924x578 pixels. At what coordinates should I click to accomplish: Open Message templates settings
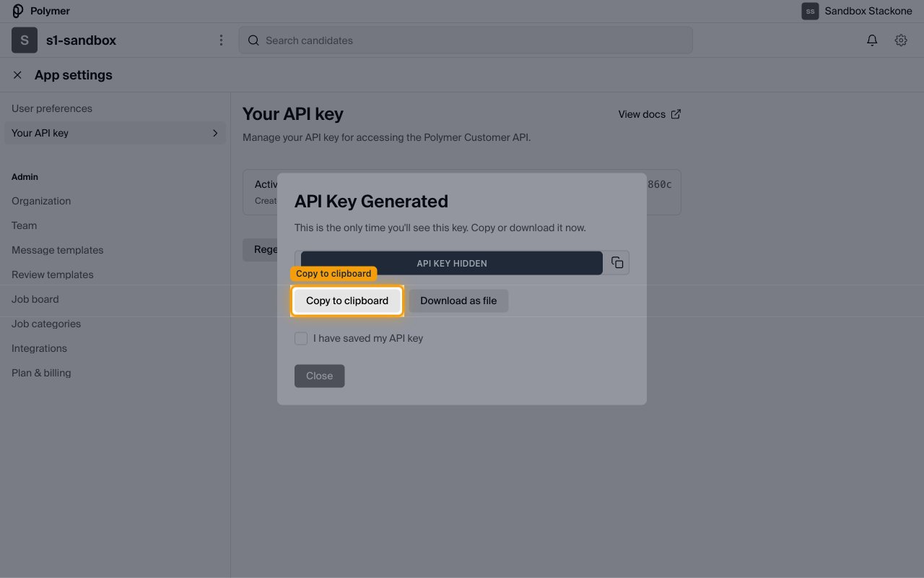pyautogui.click(x=57, y=250)
